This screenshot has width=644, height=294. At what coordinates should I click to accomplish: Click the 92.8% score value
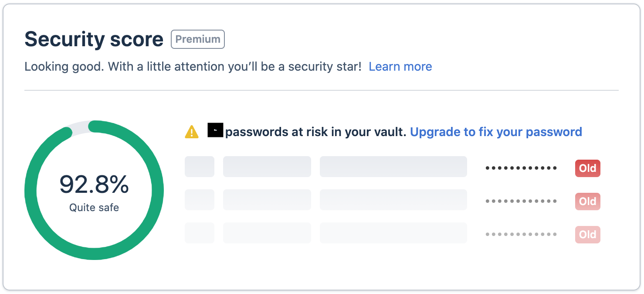pyautogui.click(x=94, y=184)
